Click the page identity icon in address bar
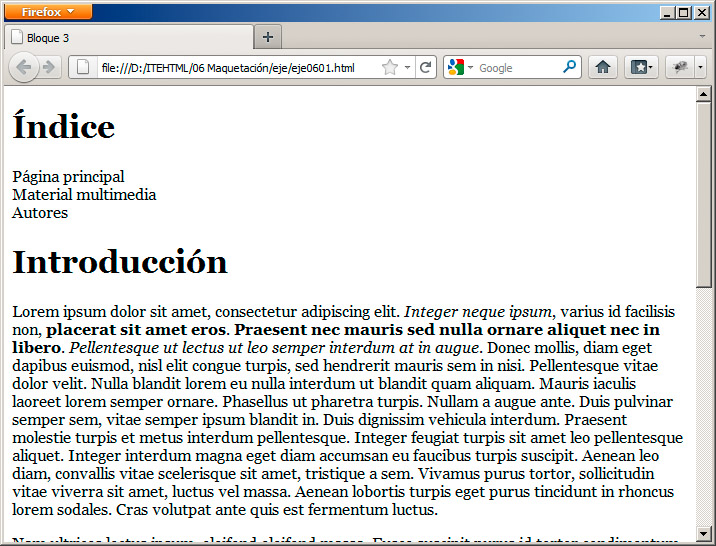The height and width of the screenshot is (546, 716). [x=83, y=68]
